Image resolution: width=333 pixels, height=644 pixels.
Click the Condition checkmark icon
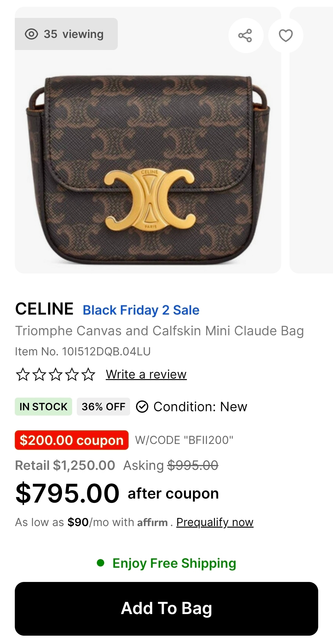[142, 407]
